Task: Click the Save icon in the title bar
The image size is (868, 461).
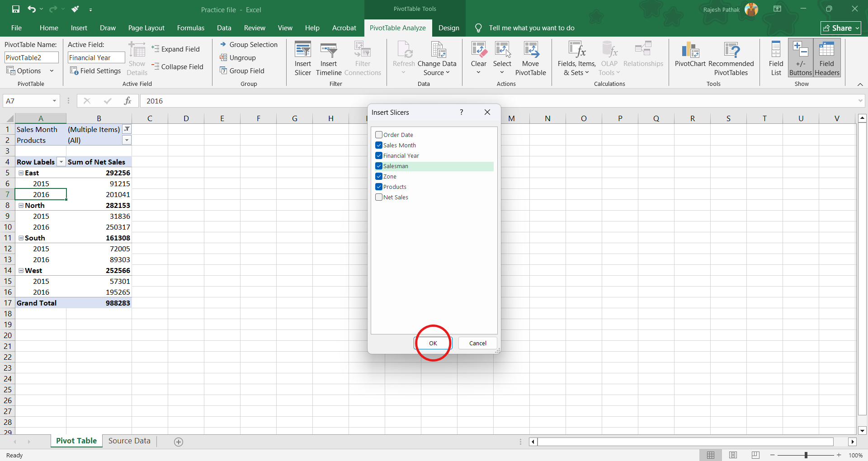Action: (x=16, y=9)
